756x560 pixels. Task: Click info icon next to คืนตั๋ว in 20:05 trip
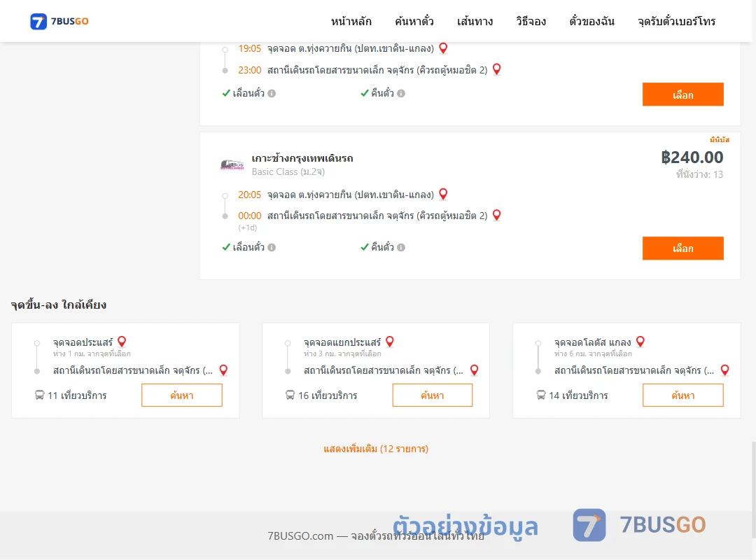point(401,247)
